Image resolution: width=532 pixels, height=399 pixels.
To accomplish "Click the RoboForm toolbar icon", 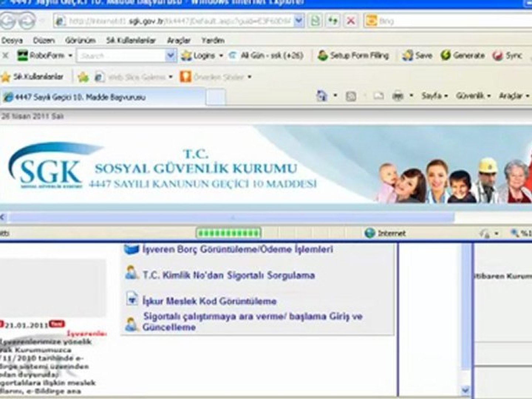I will pyautogui.click(x=23, y=55).
